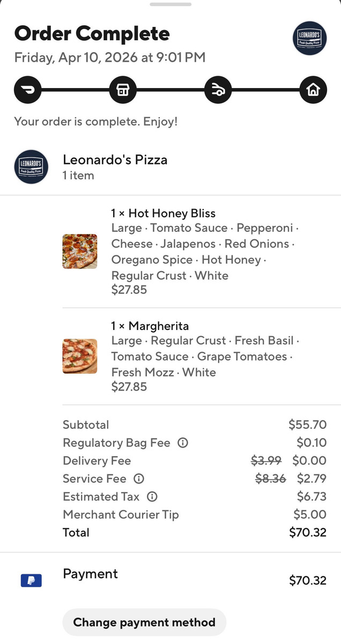Open the Margherita pizza thumbnail

[80, 356]
